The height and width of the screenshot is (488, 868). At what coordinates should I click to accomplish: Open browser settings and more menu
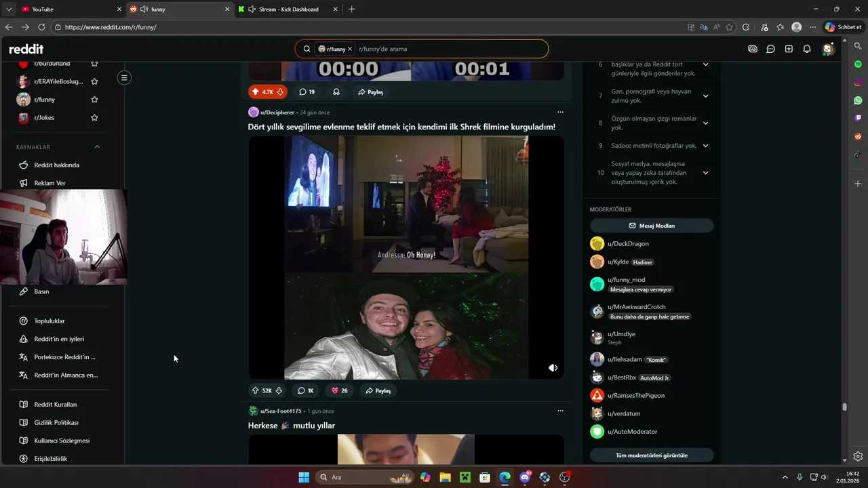tap(812, 27)
